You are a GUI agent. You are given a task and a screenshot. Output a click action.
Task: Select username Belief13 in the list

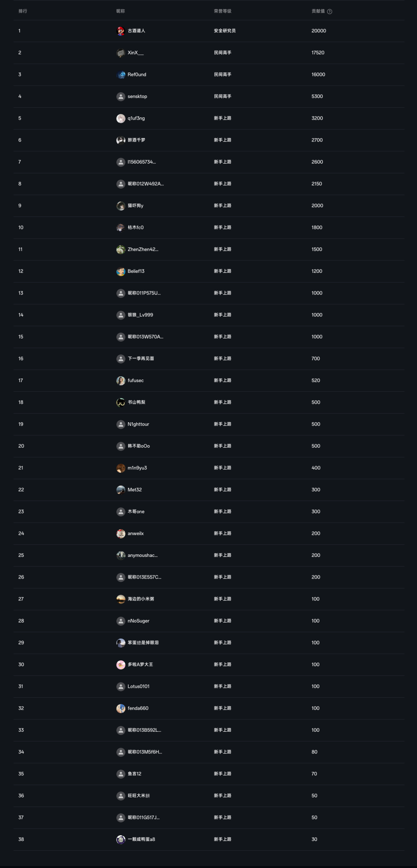coord(136,271)
